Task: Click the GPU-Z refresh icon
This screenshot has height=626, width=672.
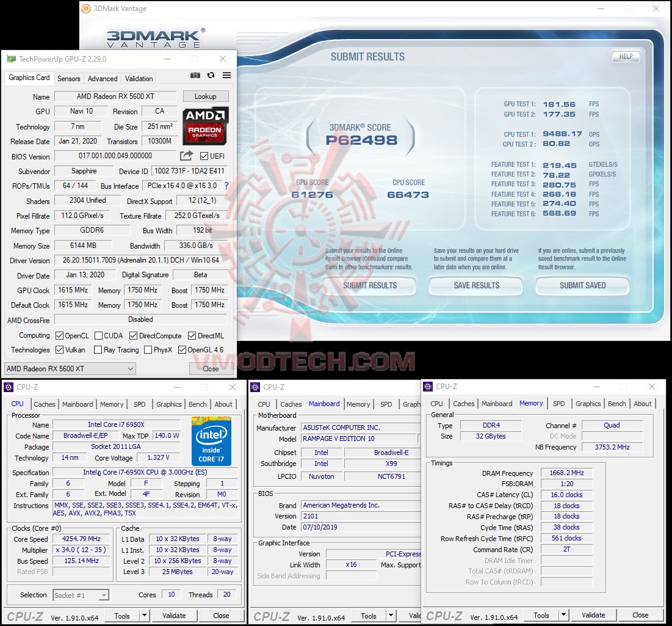Action: (x=211, y=76)
